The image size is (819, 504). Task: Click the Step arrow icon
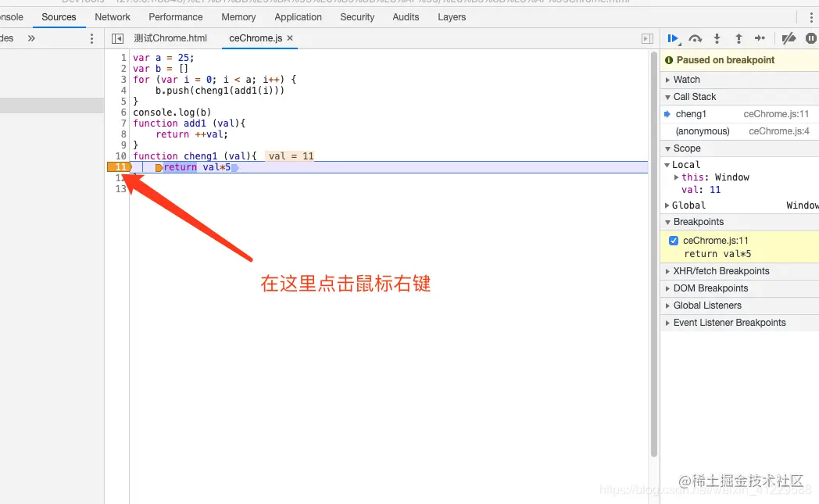point(760,38)
